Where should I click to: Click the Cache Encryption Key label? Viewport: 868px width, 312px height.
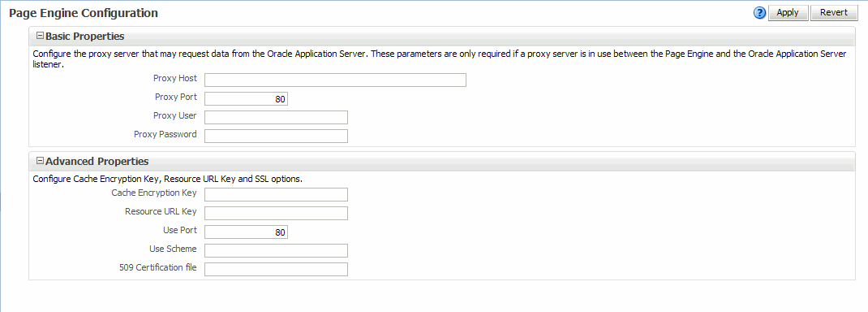154,193
